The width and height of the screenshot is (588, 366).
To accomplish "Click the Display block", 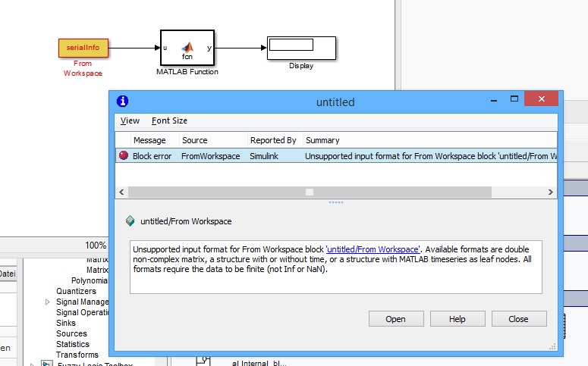I will (x=301, y=48).
